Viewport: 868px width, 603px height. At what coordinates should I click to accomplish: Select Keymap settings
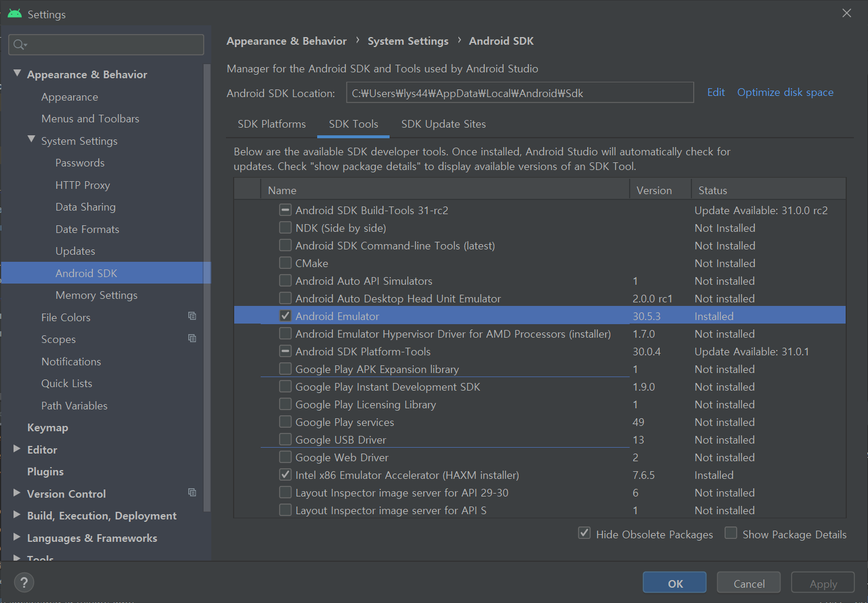pos(48,428)
